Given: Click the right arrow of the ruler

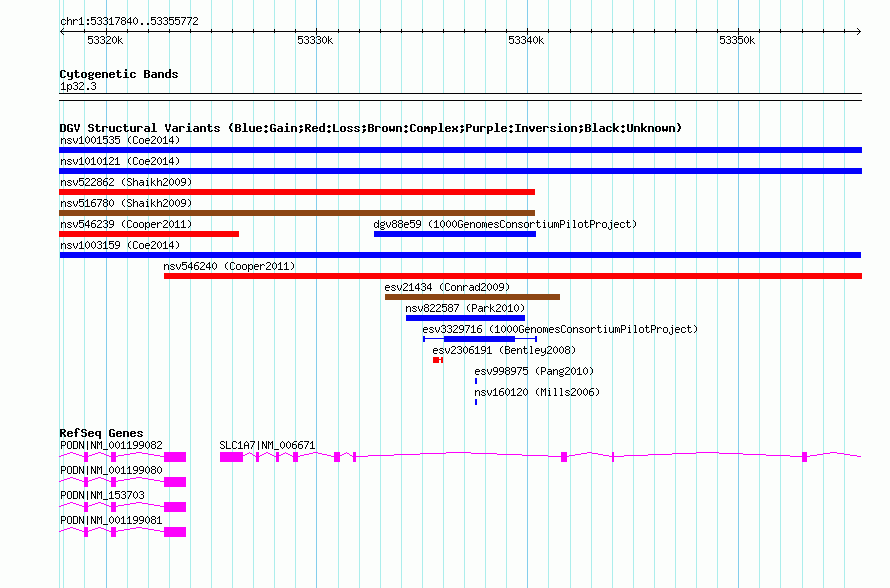Looking at the screenshot, I should coord(859,32).
